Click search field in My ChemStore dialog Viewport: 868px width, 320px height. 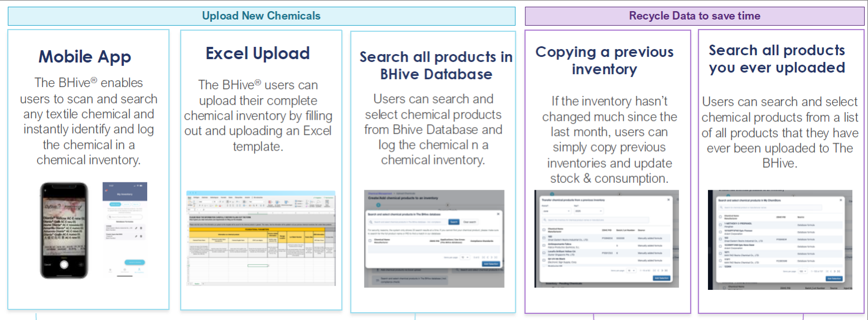coord(770,207)
